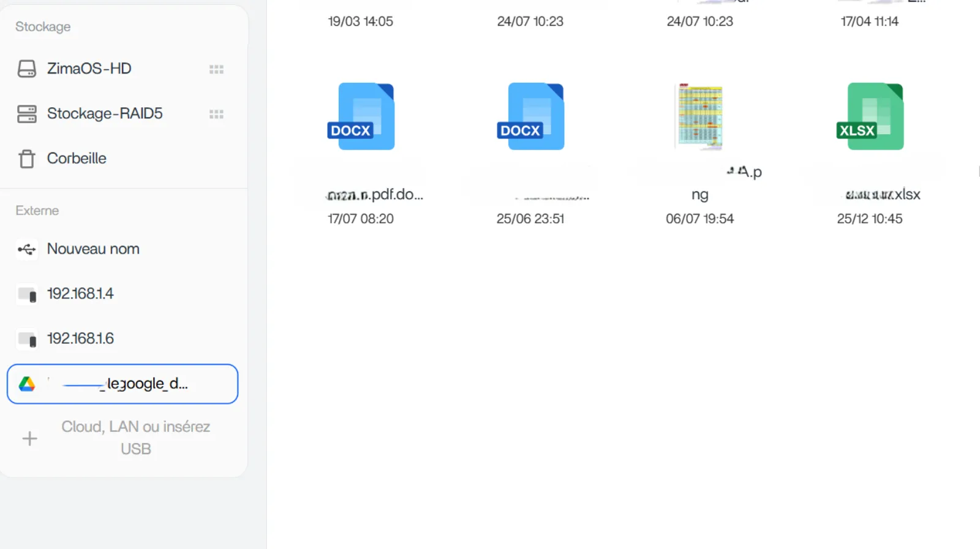Click Cloud, LAN ou insérez USB

click(x=135, y=437)
